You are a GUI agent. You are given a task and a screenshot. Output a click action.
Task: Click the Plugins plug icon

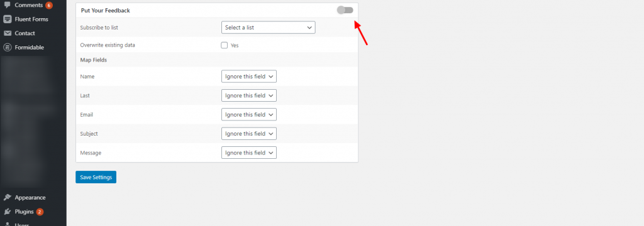8,212
